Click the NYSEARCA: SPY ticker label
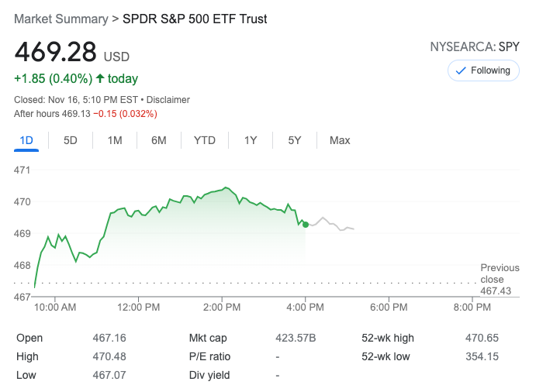Viewport: 536px width, 392px height. pos(475,46)
